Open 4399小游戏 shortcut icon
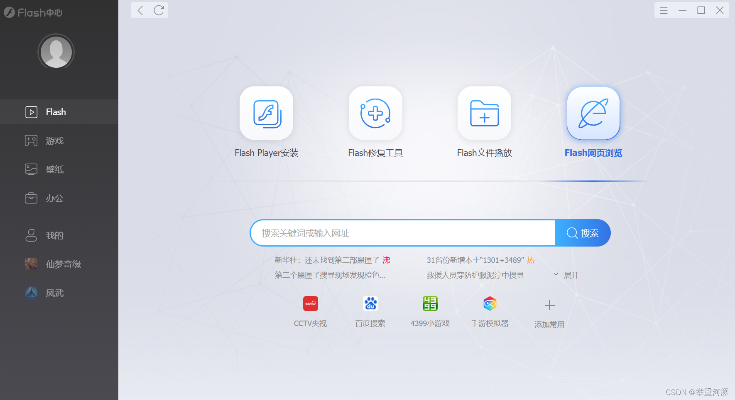This screenshot has width=735, height=400. (x=430, y=303)
